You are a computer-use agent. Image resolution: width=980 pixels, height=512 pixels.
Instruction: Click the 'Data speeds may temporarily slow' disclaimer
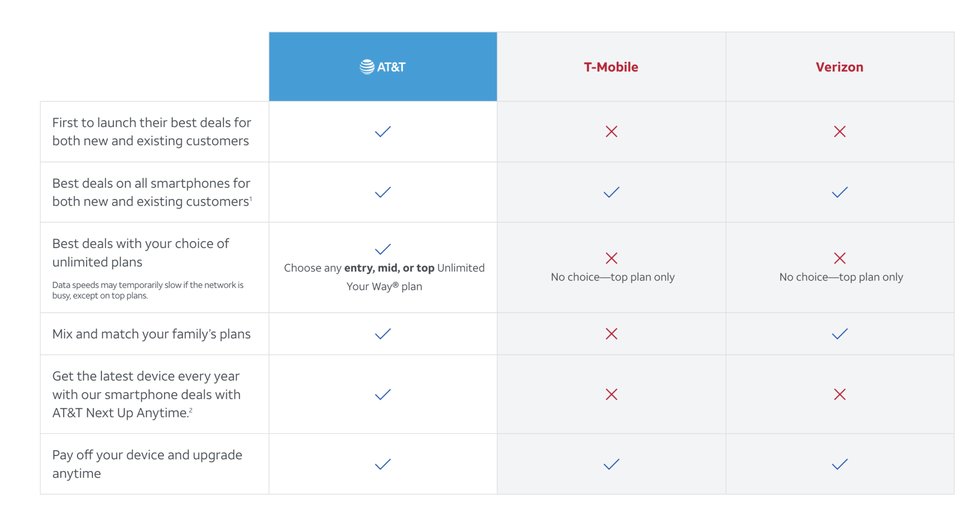point(147,290)
